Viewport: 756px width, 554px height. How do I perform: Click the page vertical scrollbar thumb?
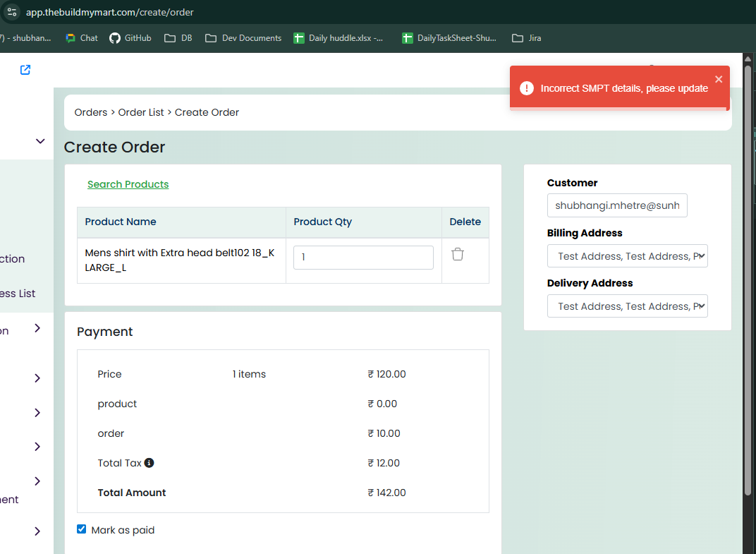[x=748, y=280]
